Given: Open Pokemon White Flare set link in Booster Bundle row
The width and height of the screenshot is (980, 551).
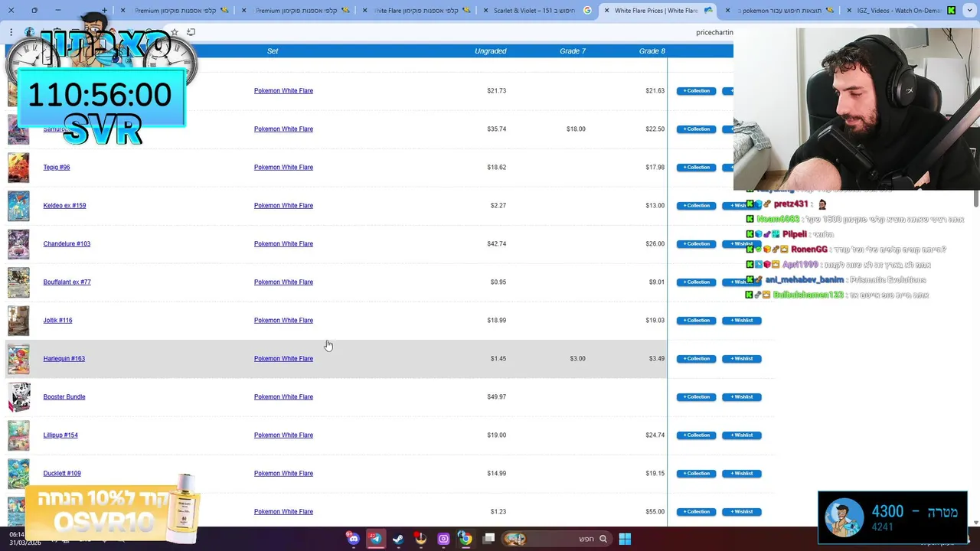Looking at the screenshot, I should pyautogui.click(x=283, y=397).
